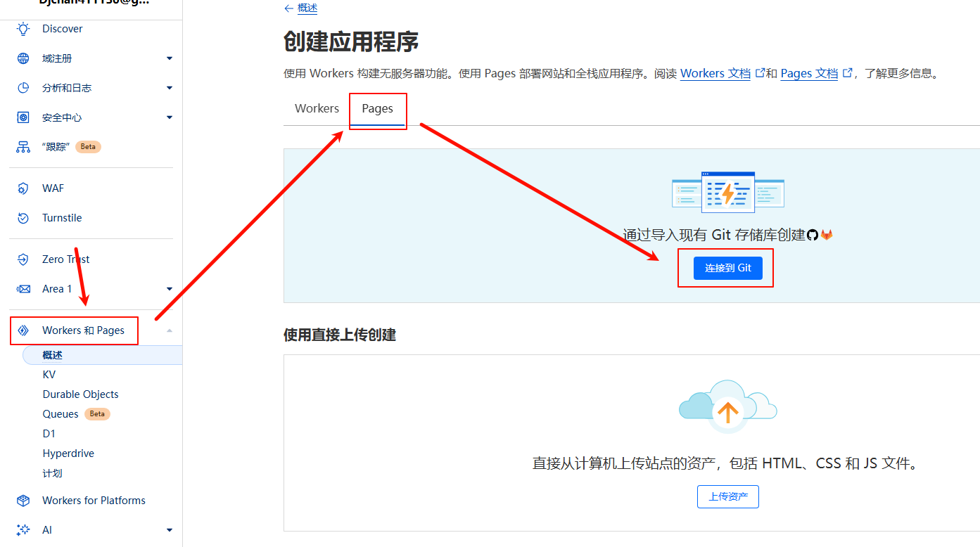This screenshot has width=980, height=547.
Task: Click the 安全中心 icon
Action: coord(23,117)
